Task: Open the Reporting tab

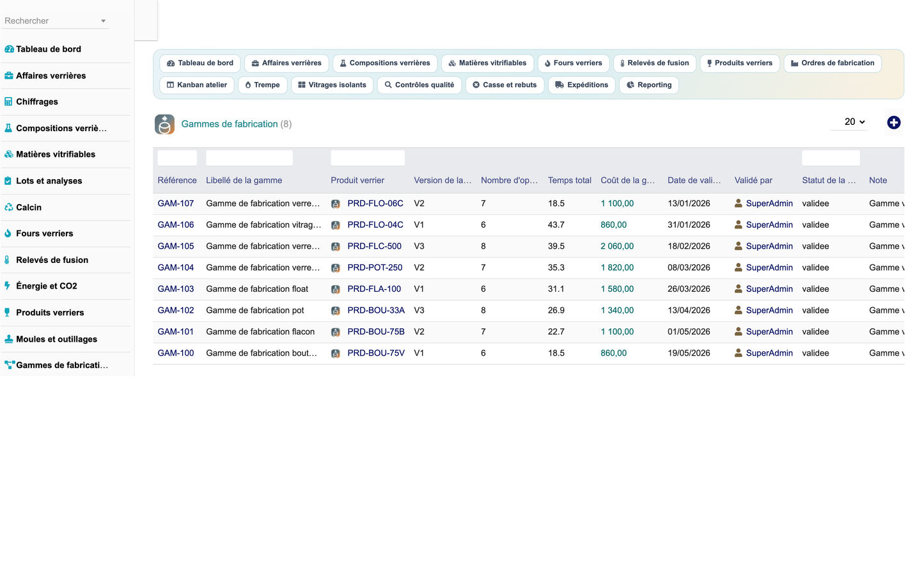Action: (649, 85)
